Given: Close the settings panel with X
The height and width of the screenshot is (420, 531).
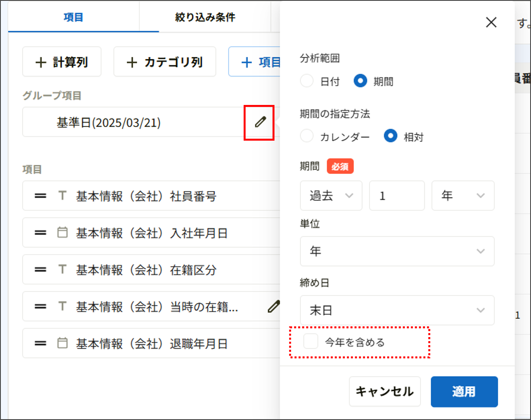Looking at the screenshot, I should click(x=491, y=22).
